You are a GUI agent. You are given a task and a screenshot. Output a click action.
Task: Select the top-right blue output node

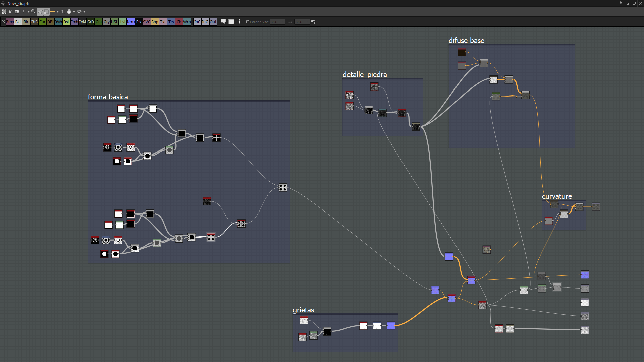pyautogui.click(x=585, y=275)
